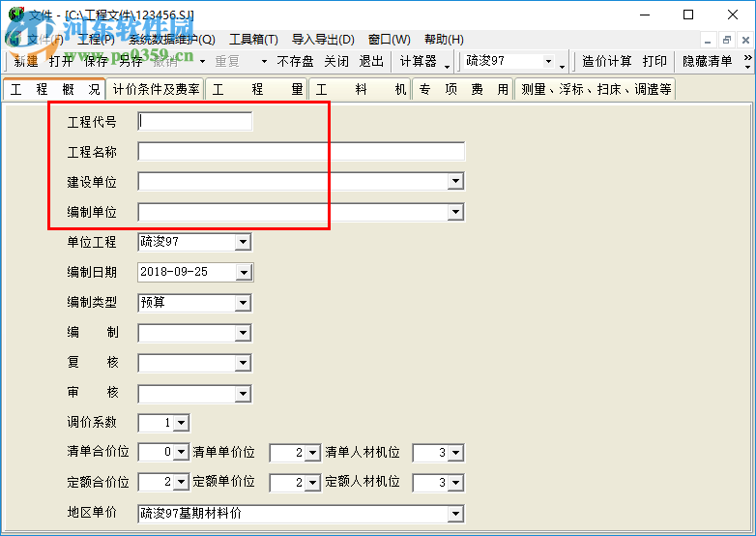Click the 关闭 toolbar button
Image resolution: width=756 pixels, height=536 pixels.
coord(336,61)
